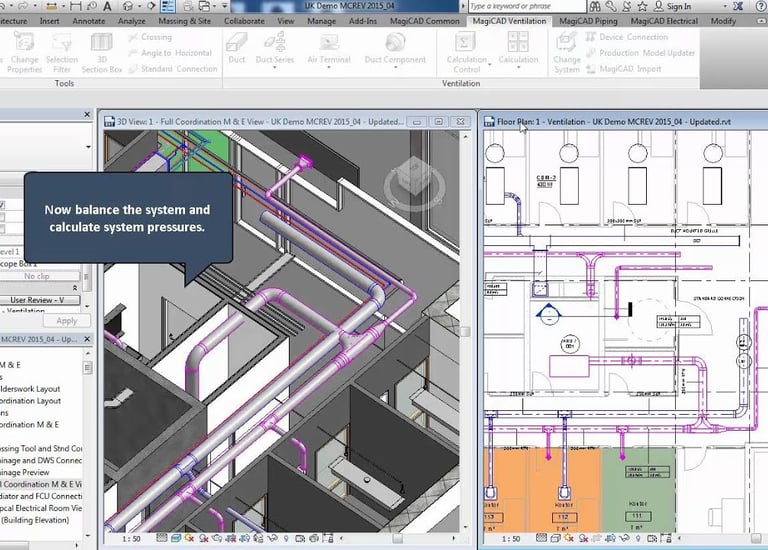The image size is (768, 550).
Task: Click the 1 : 50 scale in the 3D view
Action: click(x=131, y=539)
